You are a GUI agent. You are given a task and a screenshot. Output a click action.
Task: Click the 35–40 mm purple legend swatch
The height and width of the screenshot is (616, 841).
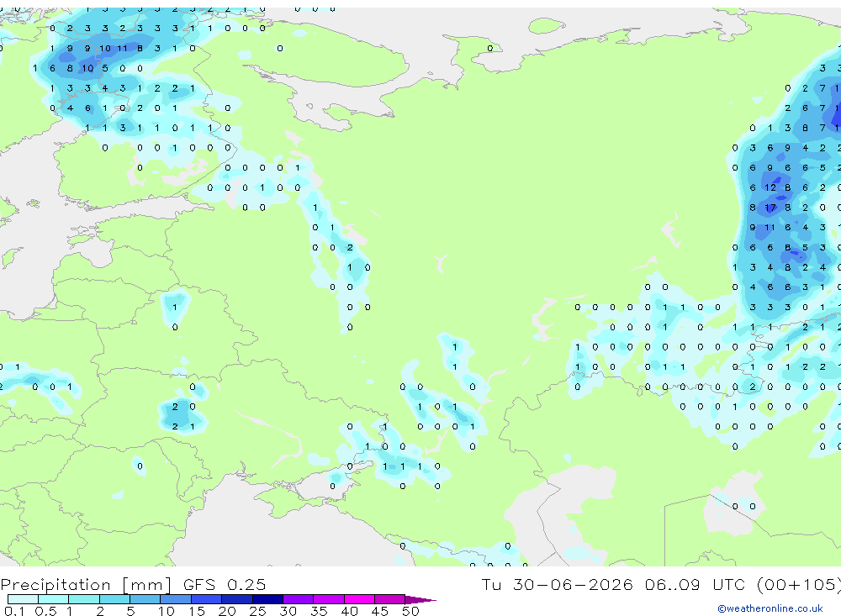[329, 599]
